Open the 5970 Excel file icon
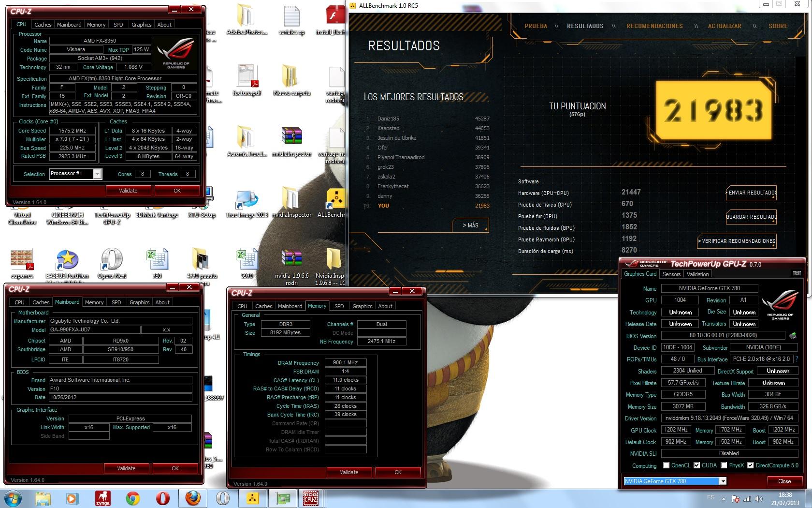The height and width of the screenshot is (508, 812). pyautogui.click(x=246, y=264)
